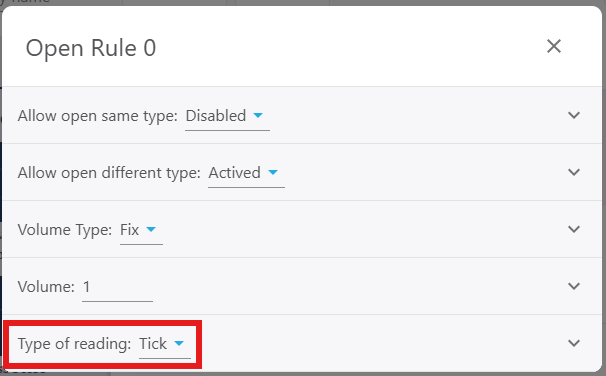Click the Volume input field with value 1
The image size is (606, 376).
117,287
